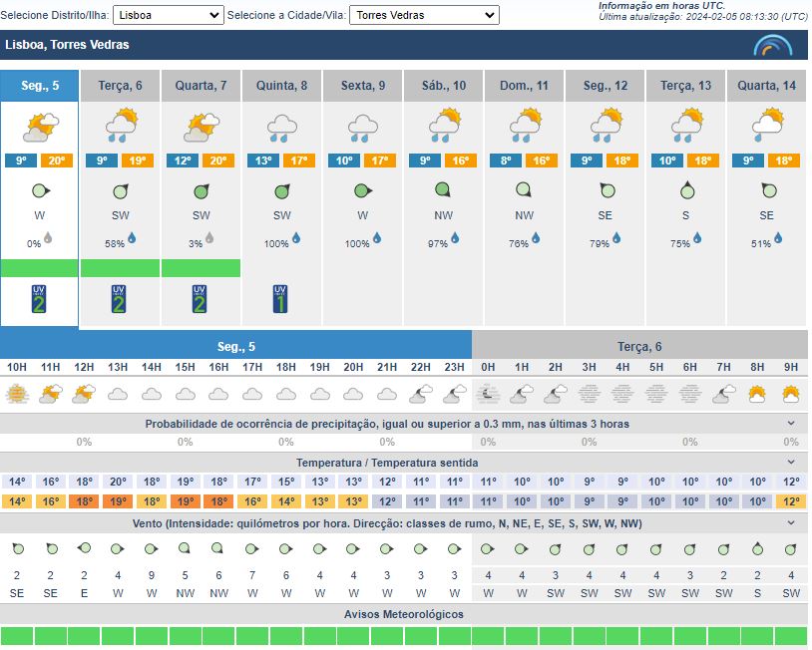Select the Quarta, 14 forecast day tab
The image size is (812, 650).
pyautogui.click(x=767, y=86)
